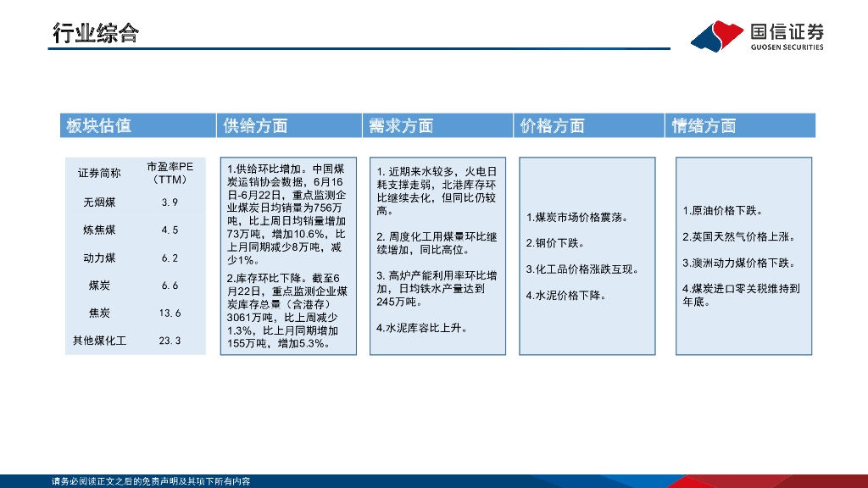Select the 情绪方面 column header
This screenshot has width=868, height=488.
(740, 125)
